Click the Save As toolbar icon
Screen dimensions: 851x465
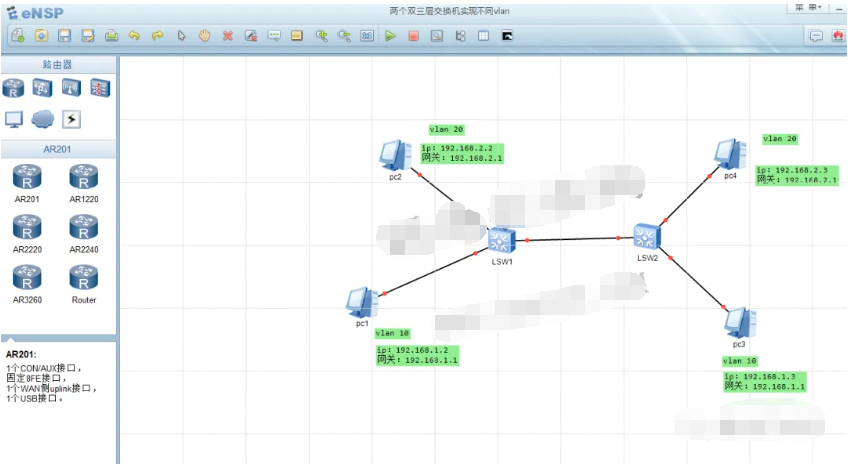pos(88,36)
